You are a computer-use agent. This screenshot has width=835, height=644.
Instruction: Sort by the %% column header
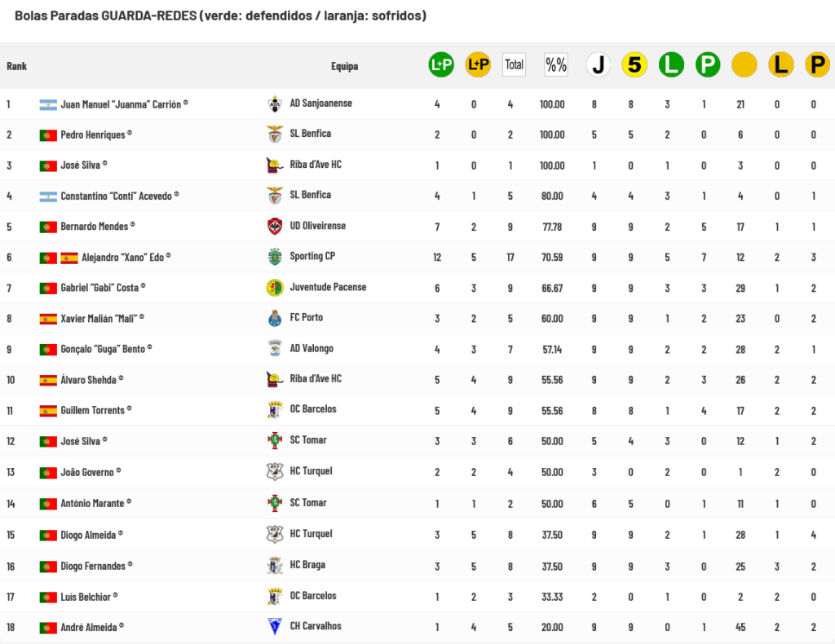pyautogui.click(x=556, y=64)
